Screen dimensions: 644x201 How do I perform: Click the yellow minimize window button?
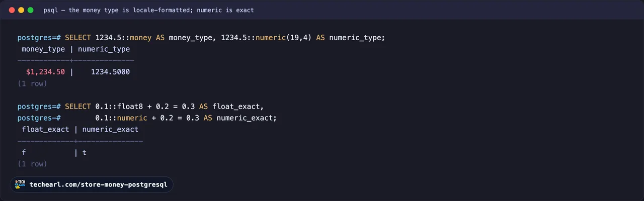(x=21, y=10)
